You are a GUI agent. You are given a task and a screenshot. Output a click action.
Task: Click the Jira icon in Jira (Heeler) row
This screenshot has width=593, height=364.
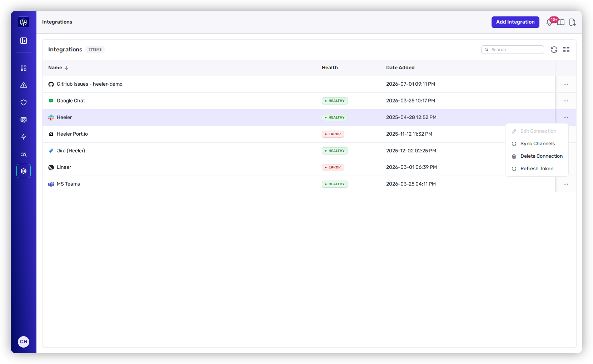(x=51, y=151)
